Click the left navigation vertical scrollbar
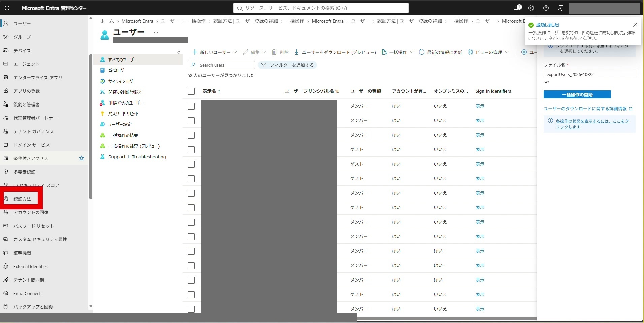Image resolution: width=644 pixels, height=323 pixels. coord(91,126)
